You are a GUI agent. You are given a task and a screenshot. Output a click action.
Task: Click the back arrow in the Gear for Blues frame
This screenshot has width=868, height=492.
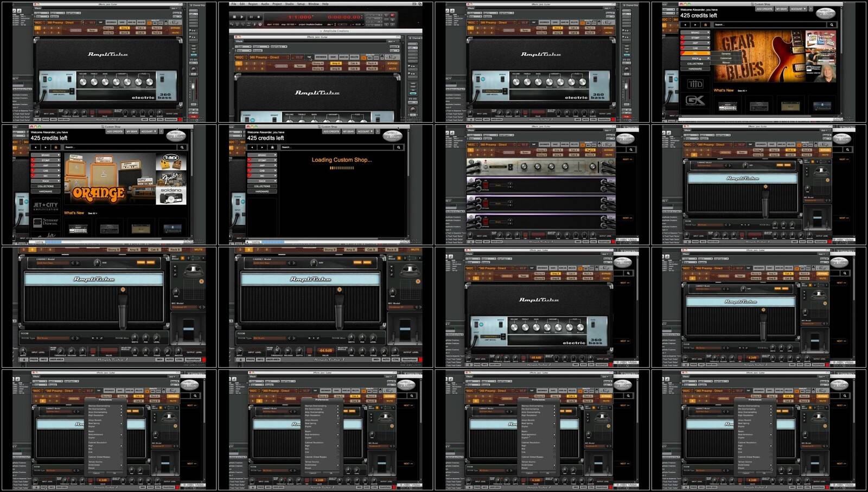click(x=685, y=24)
